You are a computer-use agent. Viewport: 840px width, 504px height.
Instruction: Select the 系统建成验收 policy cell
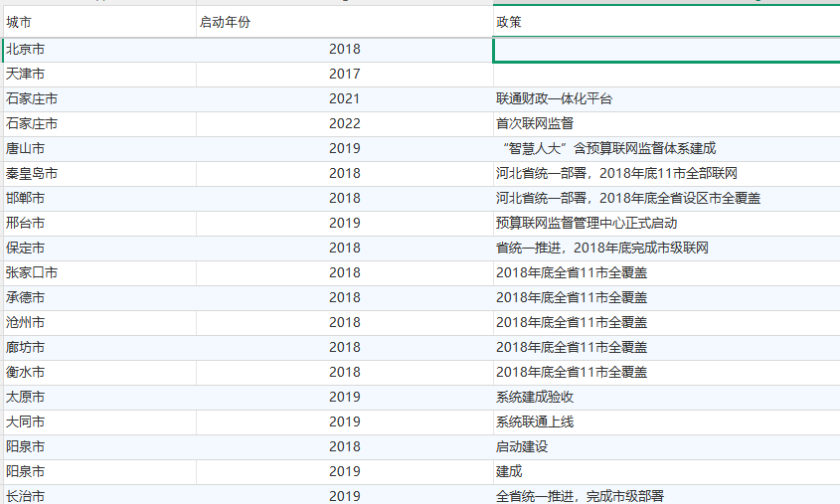(x=666, y=398)
